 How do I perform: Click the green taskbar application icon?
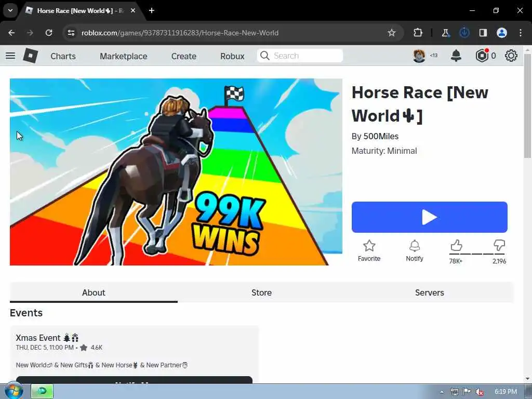(43, 391)
